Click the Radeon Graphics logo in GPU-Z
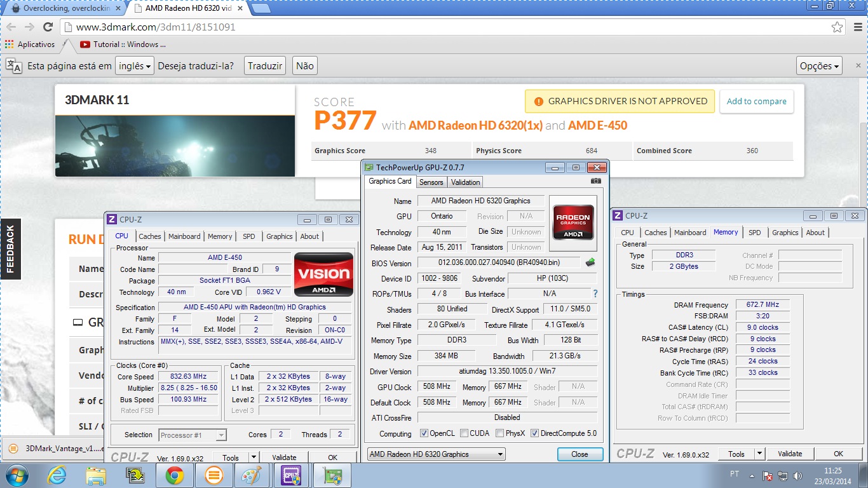868x488 pixels. click(x=574, y=222)
